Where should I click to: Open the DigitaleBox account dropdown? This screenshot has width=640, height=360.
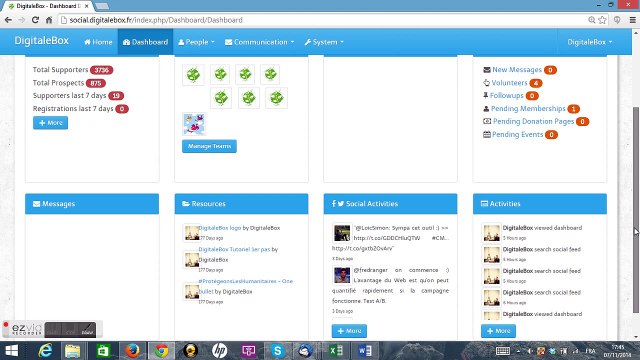[590, 42]
